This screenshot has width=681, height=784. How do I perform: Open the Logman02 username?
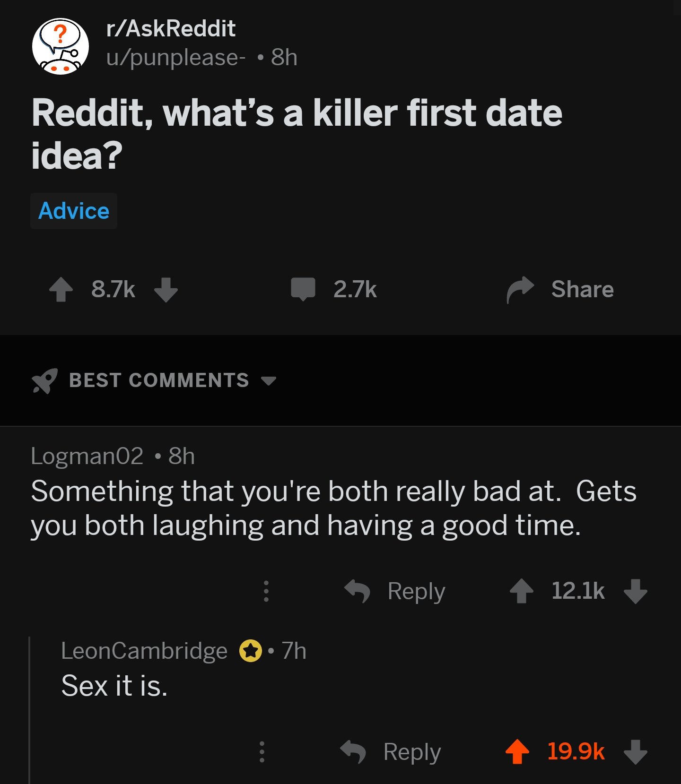(87, 456)
